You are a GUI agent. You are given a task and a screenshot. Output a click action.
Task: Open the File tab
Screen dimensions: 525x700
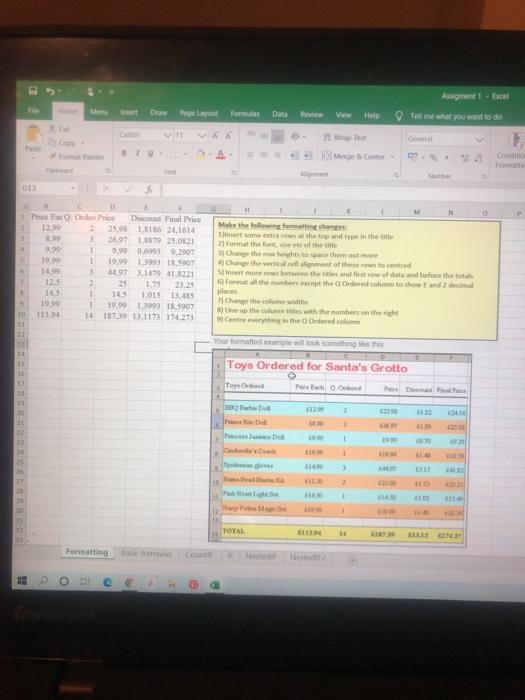point(33,110)
